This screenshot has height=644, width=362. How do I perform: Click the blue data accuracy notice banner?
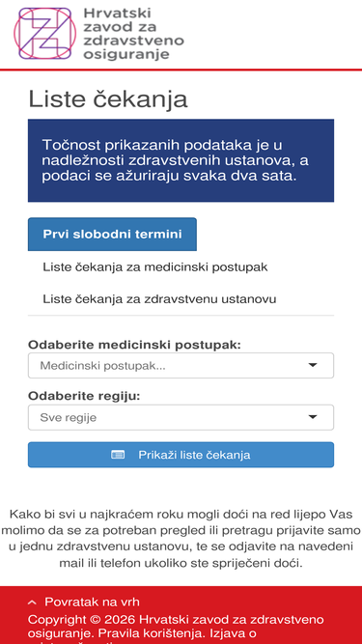(181, 160)
